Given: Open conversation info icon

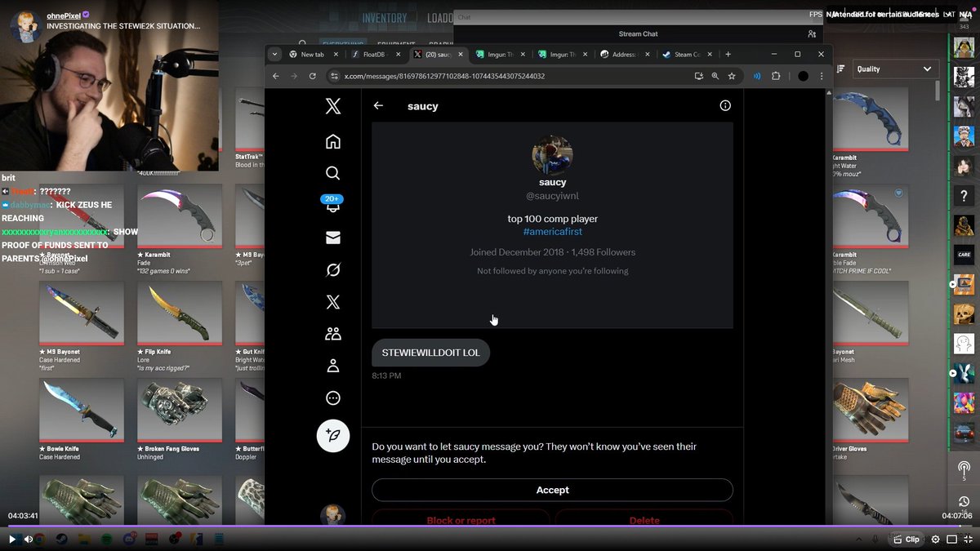Looking at the screenshot, I should (x=725, y=105).
